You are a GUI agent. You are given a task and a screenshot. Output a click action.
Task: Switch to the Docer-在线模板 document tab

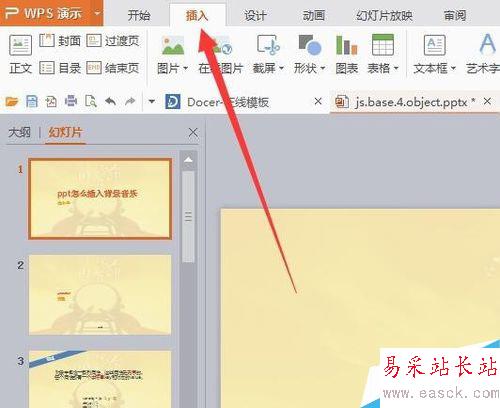click(x=228, y=102)
